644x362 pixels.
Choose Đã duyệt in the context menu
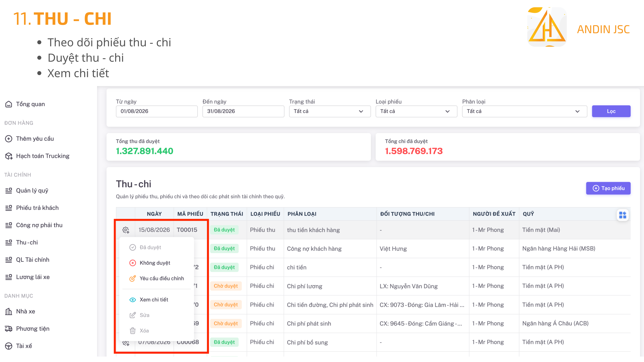[x=157, y=247]
